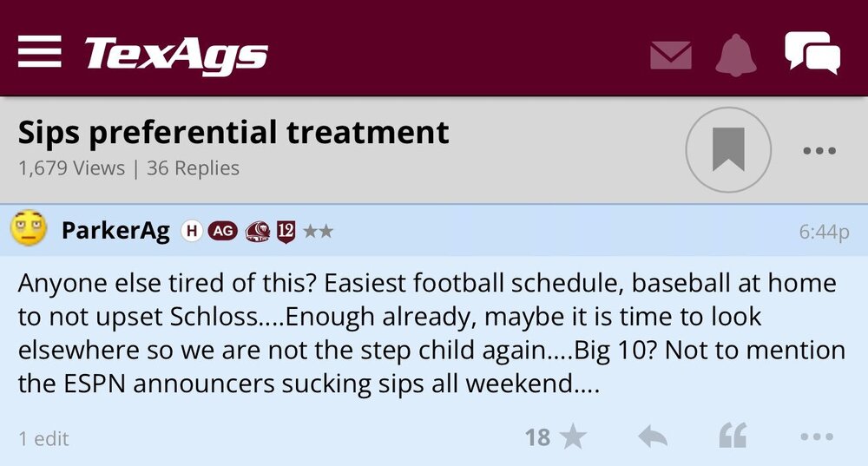Click ParkerAg's rolling-eyes emoji avatar
868x466 pixels.
point(28,231)
